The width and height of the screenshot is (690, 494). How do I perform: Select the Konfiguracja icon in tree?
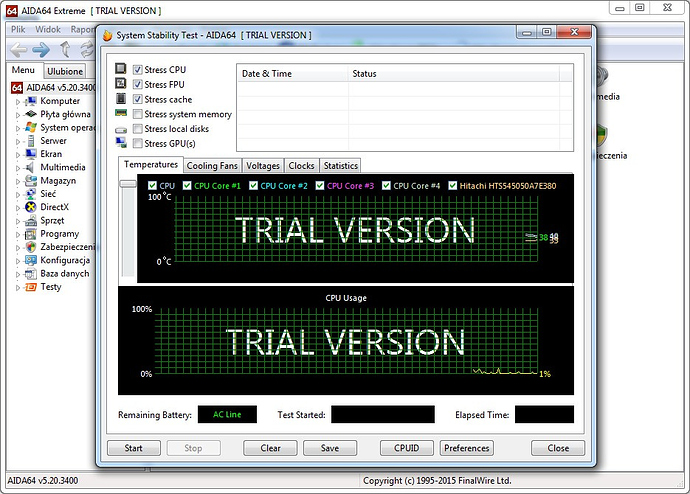tap(31, 260)
